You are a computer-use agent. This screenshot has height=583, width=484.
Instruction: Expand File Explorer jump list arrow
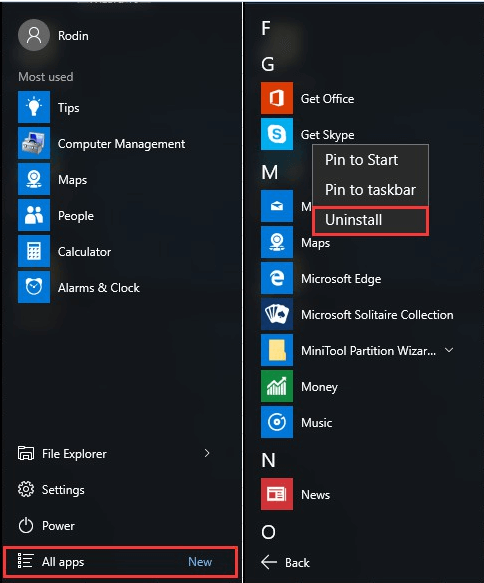click(207, 453)
